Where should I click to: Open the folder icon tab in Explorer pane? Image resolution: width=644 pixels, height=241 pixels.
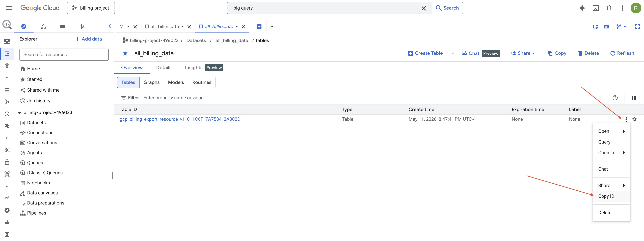[x=63, y=26]
